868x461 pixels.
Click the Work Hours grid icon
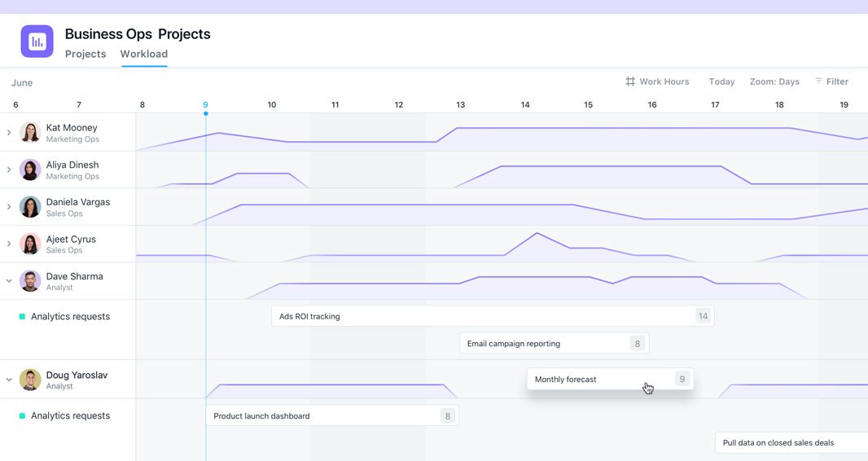pyautogui.click(x=630, y=81)
